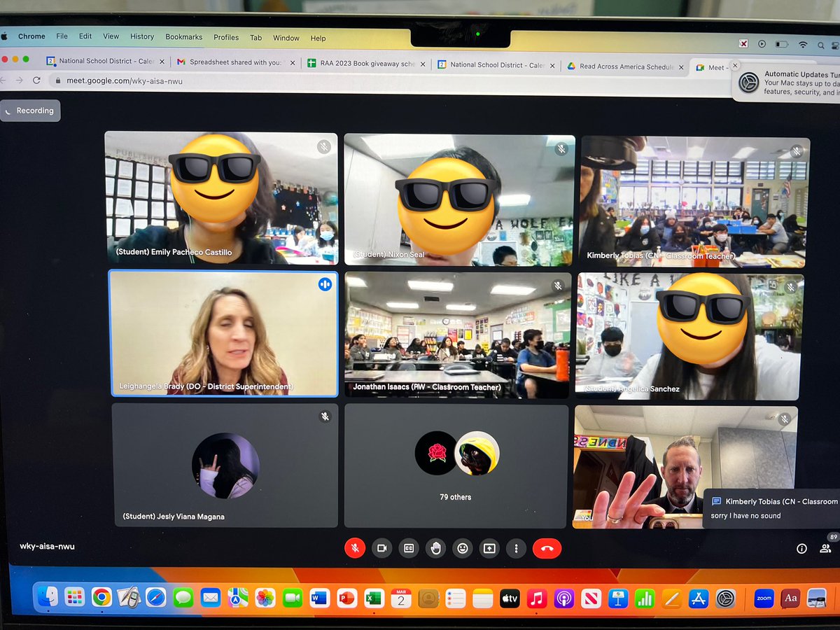Click the Recording indicator
This screenshot has height=630, width=840.
click(30, 111)
